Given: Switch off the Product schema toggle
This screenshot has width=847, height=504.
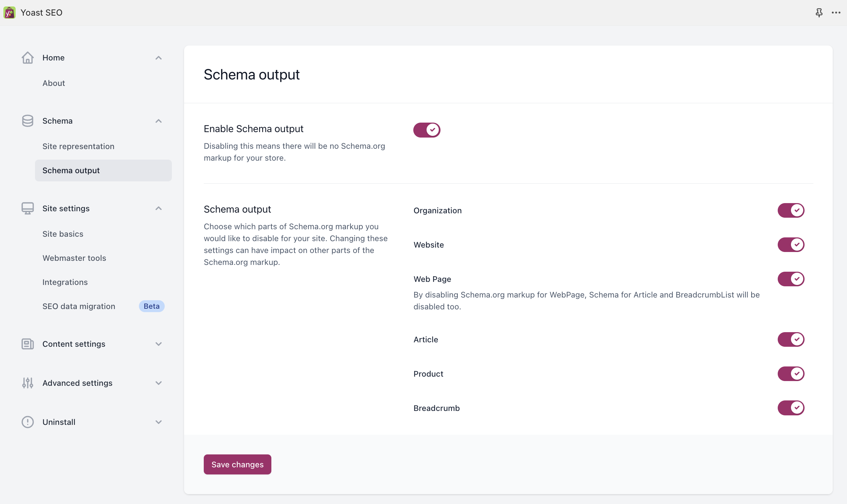Looking at the screenshot, I should (791, 374).
